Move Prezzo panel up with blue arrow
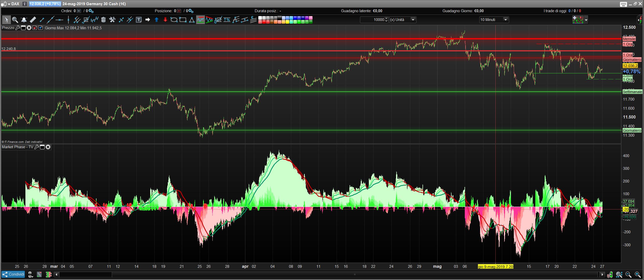644x280 pixels. (x=40, y=28)
